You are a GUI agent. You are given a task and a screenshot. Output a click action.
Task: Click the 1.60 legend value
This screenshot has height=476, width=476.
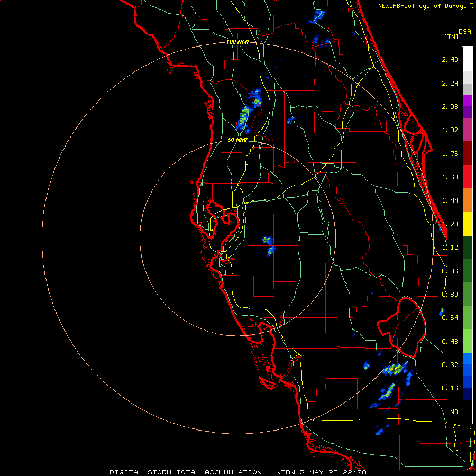click(450, 177)
